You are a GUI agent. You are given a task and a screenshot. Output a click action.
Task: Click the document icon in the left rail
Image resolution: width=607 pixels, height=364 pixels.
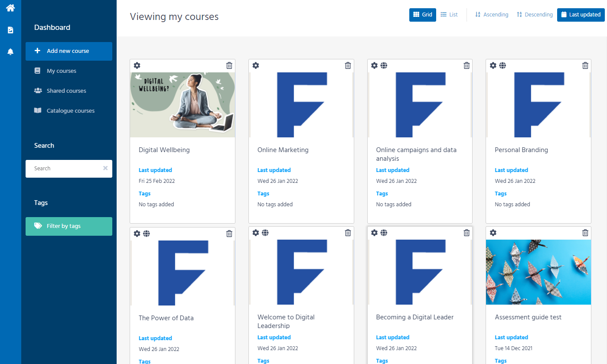coord(10,30)
